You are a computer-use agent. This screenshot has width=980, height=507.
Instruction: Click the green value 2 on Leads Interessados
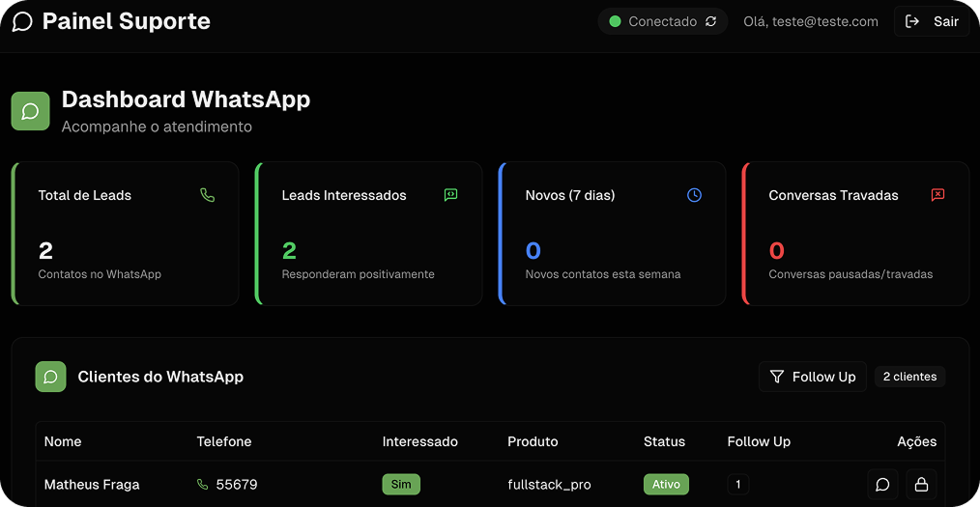click(x=289, y=251)
